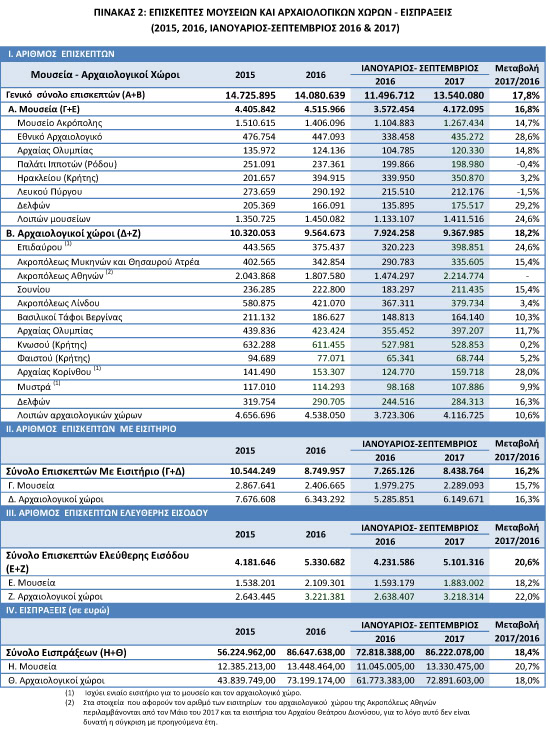The height and width of the screenshot is (731, 550).
Task: Select the Ακροπόλεως Αθηνών row label
Action: [61, 276]
